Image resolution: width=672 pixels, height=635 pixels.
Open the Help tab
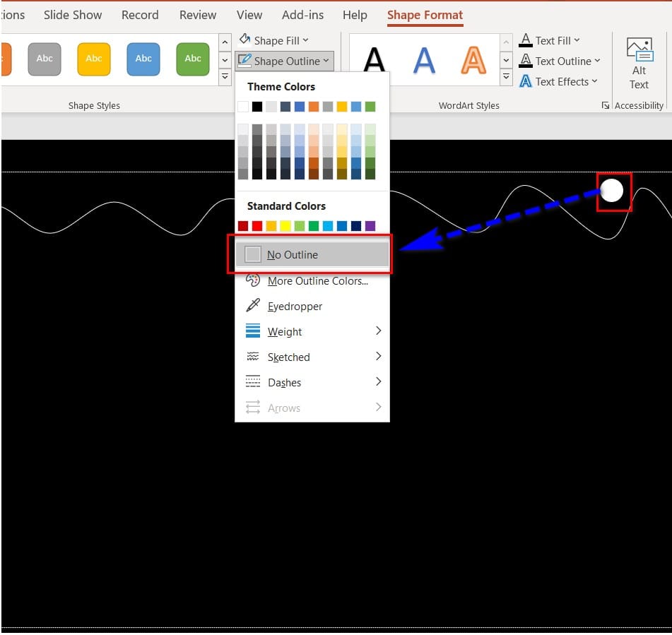click(x=355, y=15)
